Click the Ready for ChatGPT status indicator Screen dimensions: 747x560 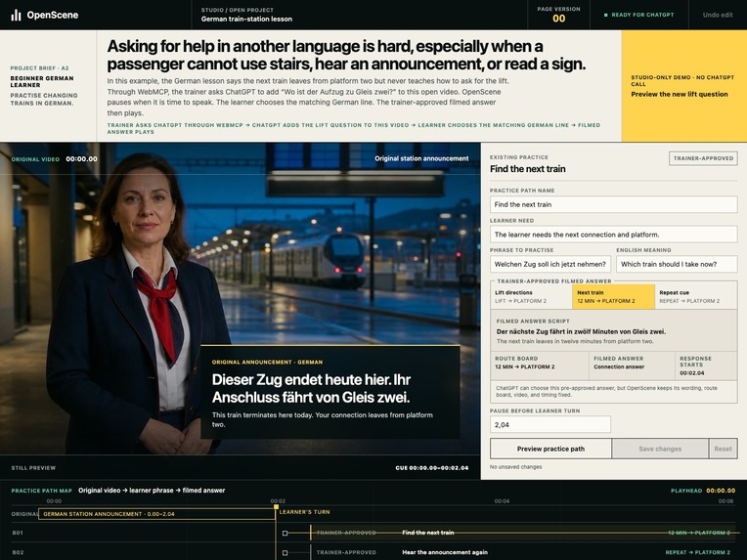[x=638, y=15]
